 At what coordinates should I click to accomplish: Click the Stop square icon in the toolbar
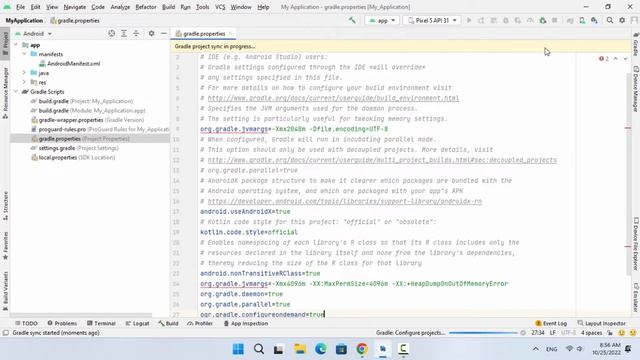tap(555, 20)
